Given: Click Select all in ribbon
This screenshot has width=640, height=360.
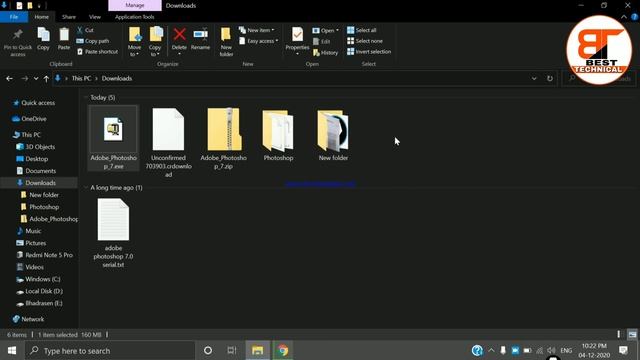Looking at the screenshot, I should 362,30.
